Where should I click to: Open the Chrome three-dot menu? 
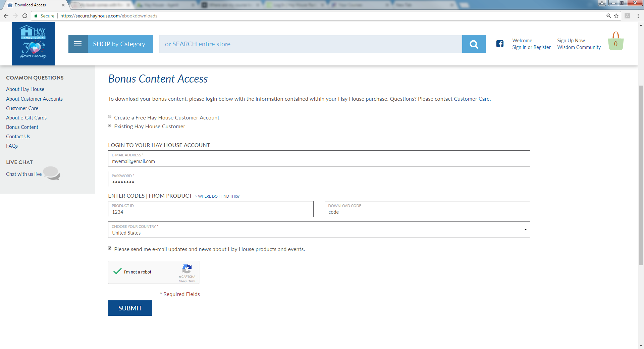[x=638, y=16]
